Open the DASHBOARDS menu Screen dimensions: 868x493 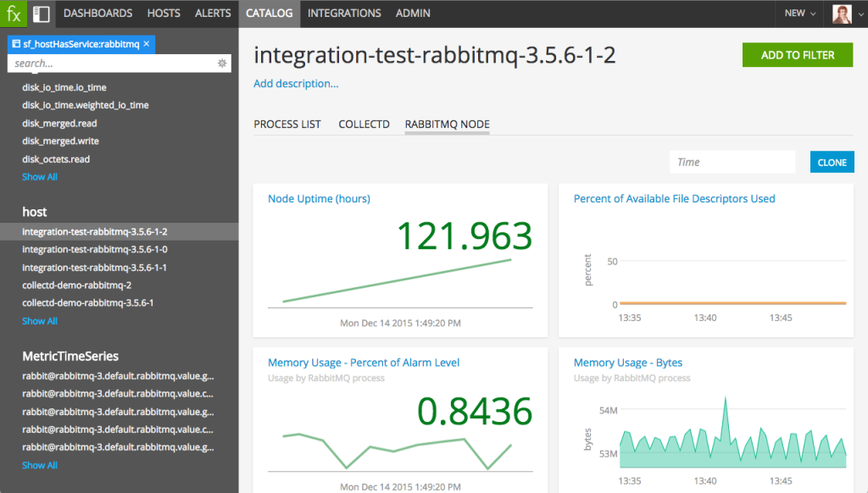pyautogui.click(x=98, y=14)
